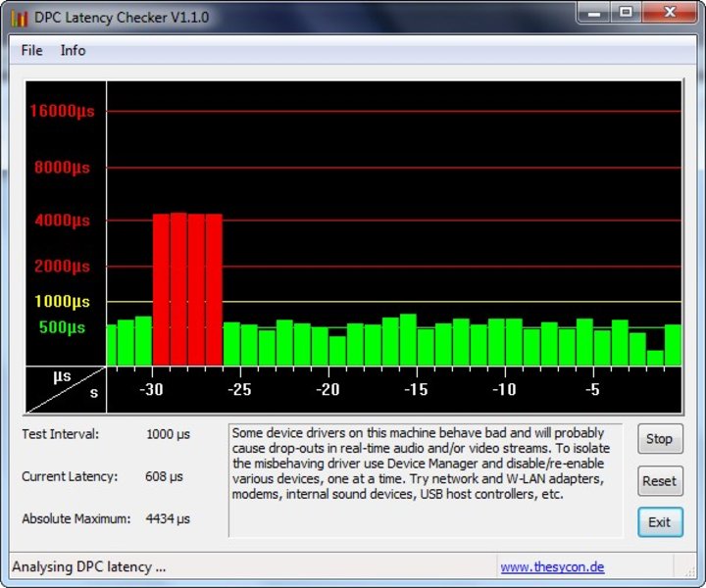Click the -5 seconds axis label

[592, 389]
